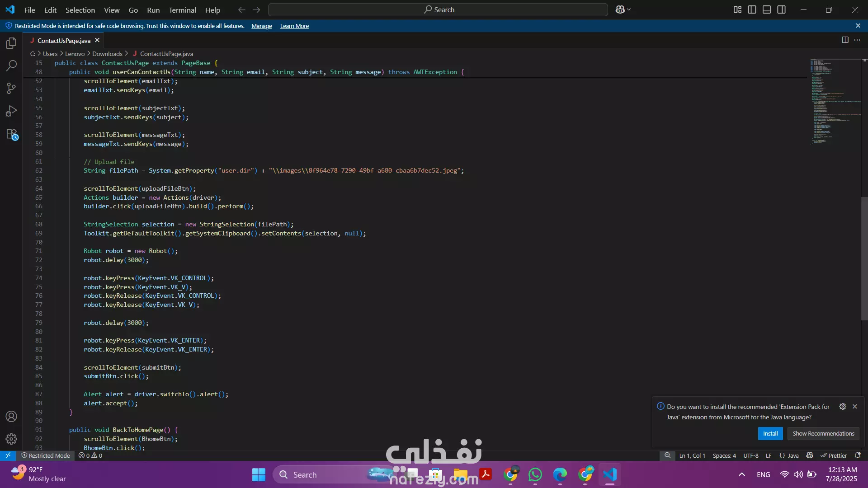This screenshot has width=868, height=488.
Task: Open the Manage gear in activity bar
Action: [x=11, y=439]
